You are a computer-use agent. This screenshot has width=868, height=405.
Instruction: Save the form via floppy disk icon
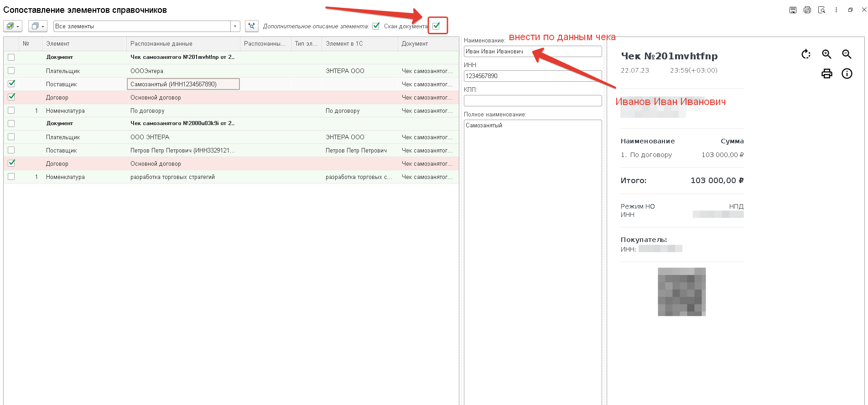tap(793, 10)
